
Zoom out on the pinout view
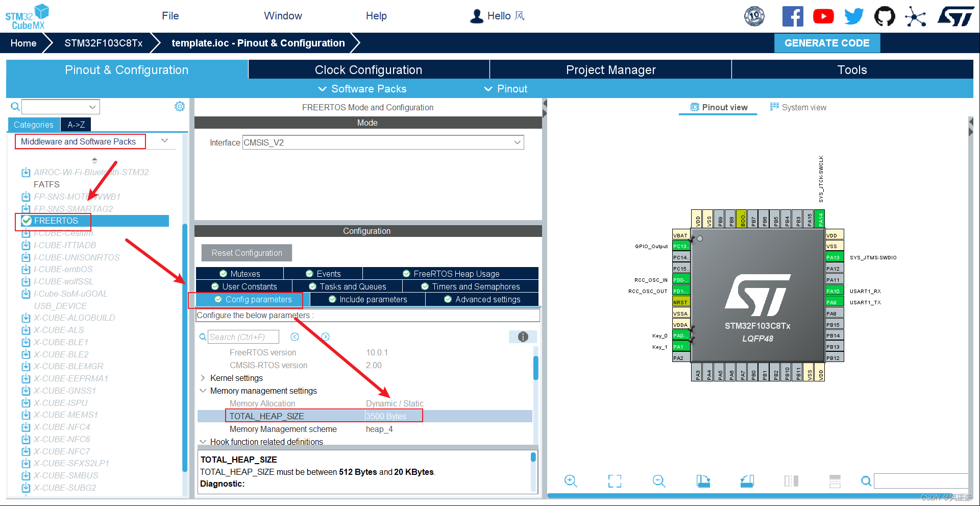(x=659, y=481)
